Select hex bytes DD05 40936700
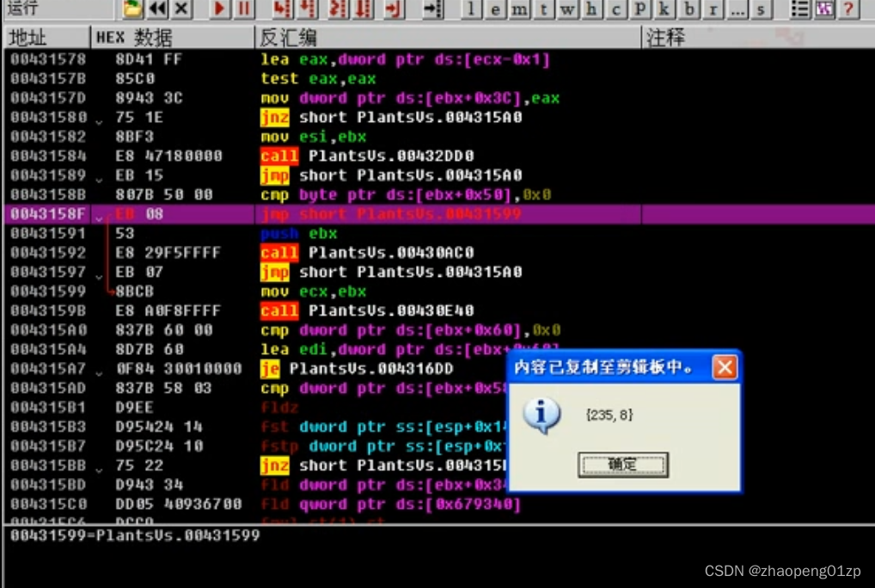Viewport: 875px width, 588px height. click(x=179, y=504)
